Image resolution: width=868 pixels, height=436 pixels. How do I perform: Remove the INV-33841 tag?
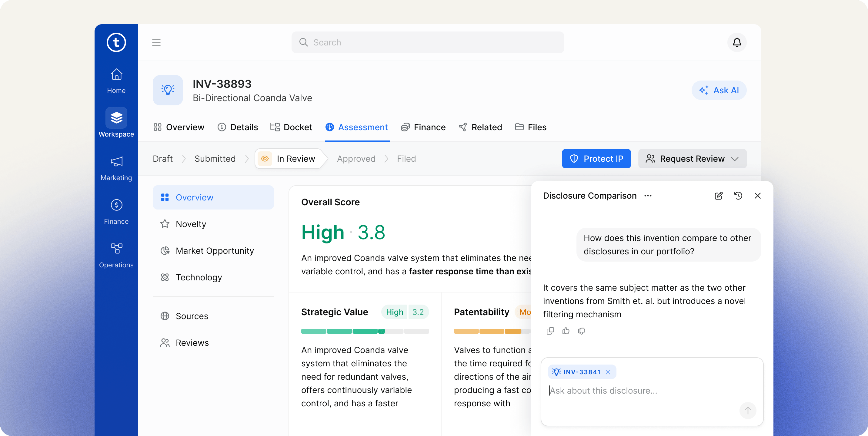608,372
